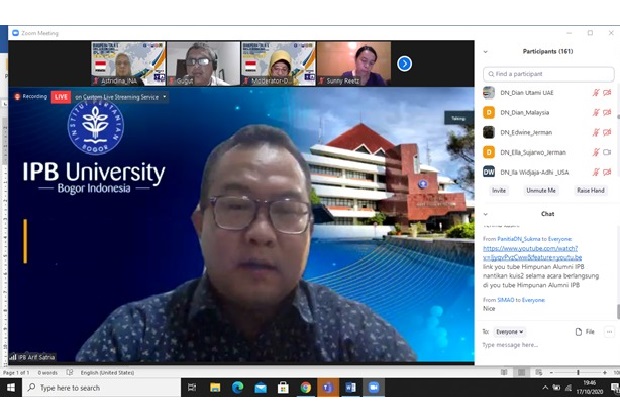This screenshot has height=413, width=620.
Task: Click the Invite button
Action: click(x=499, y=191)
